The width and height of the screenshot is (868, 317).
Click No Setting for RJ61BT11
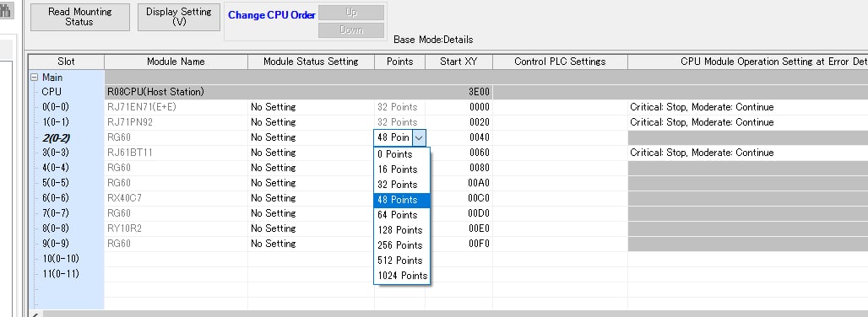coord(311,153)
